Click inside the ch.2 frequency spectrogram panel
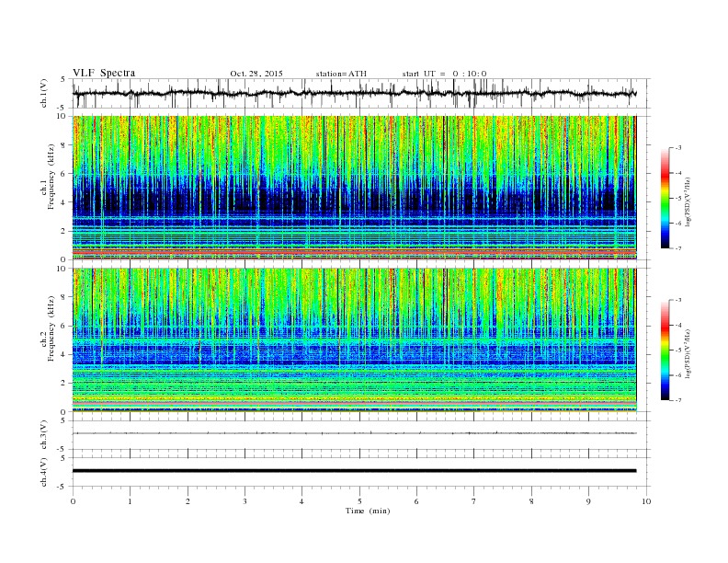728x563 pixels. [x=354, y=340]
